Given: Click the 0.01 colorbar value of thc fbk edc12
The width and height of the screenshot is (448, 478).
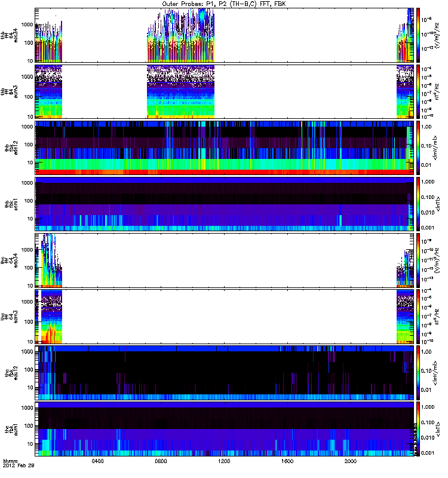Looking at the screenshot, I should tap(426, 390).
